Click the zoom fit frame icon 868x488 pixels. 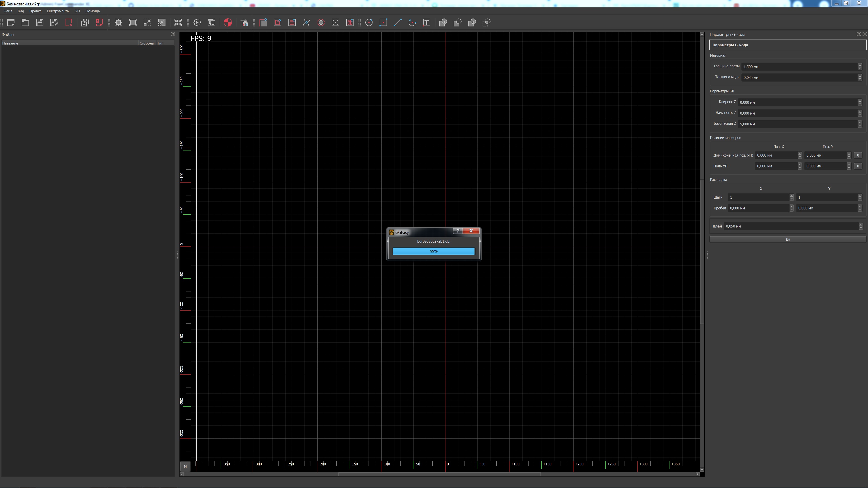click(119, 23)
